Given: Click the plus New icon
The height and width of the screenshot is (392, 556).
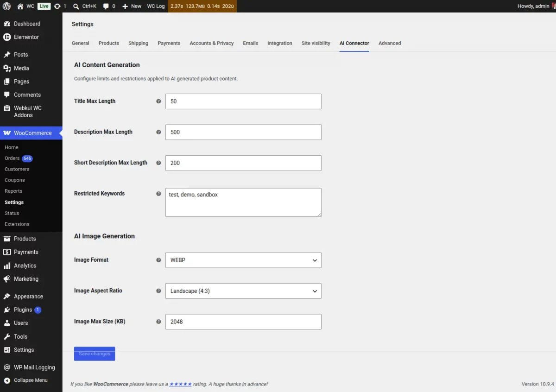Looking at the screenshot, I should (125, 6).
